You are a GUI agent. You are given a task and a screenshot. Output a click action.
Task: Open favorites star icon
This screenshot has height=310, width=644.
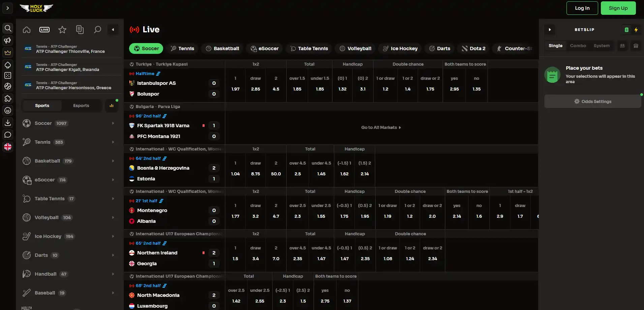(x=62, y=30)
